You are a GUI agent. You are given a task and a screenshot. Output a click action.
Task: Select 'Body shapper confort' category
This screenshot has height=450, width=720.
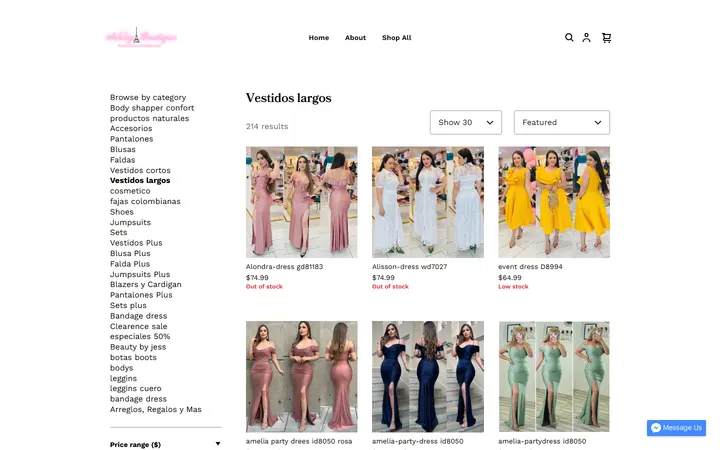pyautogui.click(x=152, y=108)
